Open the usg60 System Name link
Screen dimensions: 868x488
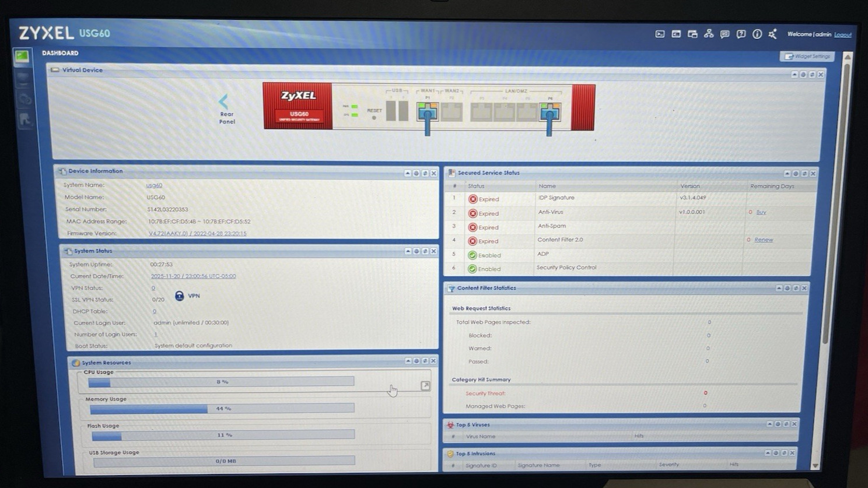tap(154, 185)
